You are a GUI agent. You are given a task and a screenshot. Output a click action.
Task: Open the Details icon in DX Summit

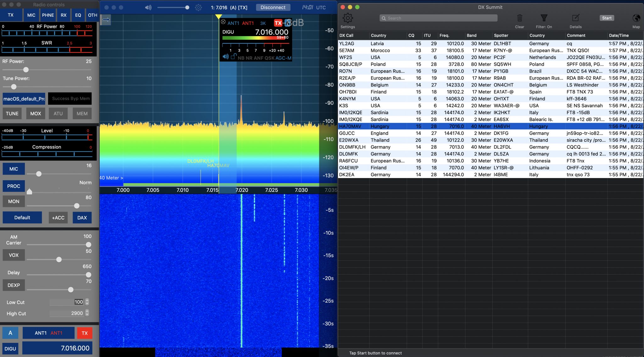(x=576, y=18)
